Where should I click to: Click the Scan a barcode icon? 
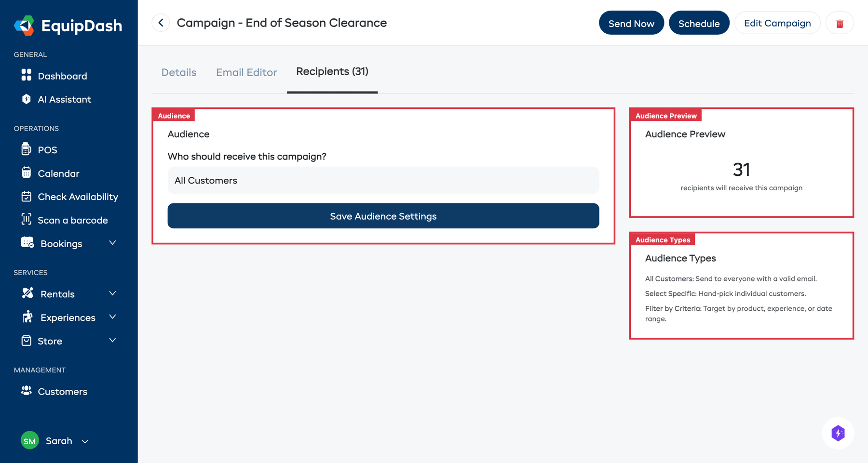[27, 220]
